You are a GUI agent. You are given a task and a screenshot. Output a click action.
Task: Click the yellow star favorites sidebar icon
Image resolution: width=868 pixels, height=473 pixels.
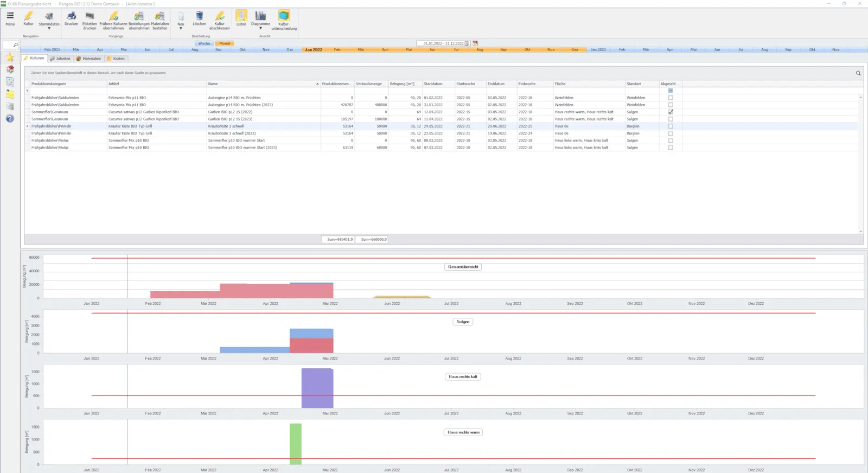coord(10,57)
